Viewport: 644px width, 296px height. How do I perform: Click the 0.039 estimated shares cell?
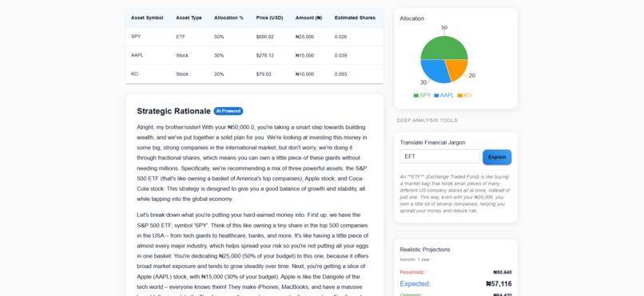coord(340,55)
